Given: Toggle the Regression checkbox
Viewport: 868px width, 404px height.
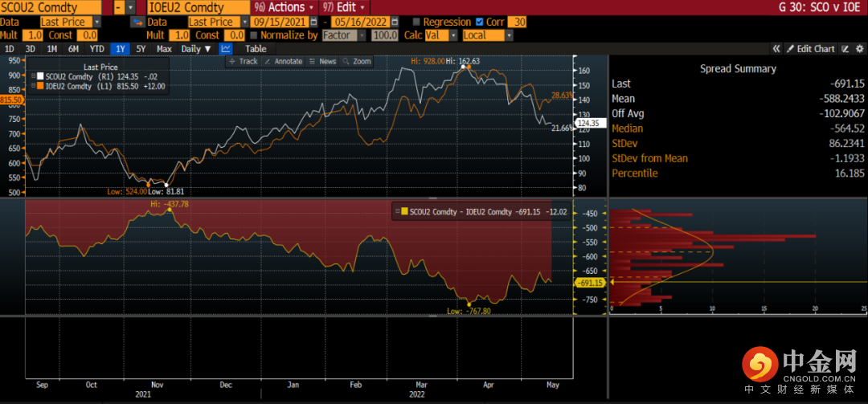Looking at the screenshot, I should pyautogui.click(x=416, y=22).
